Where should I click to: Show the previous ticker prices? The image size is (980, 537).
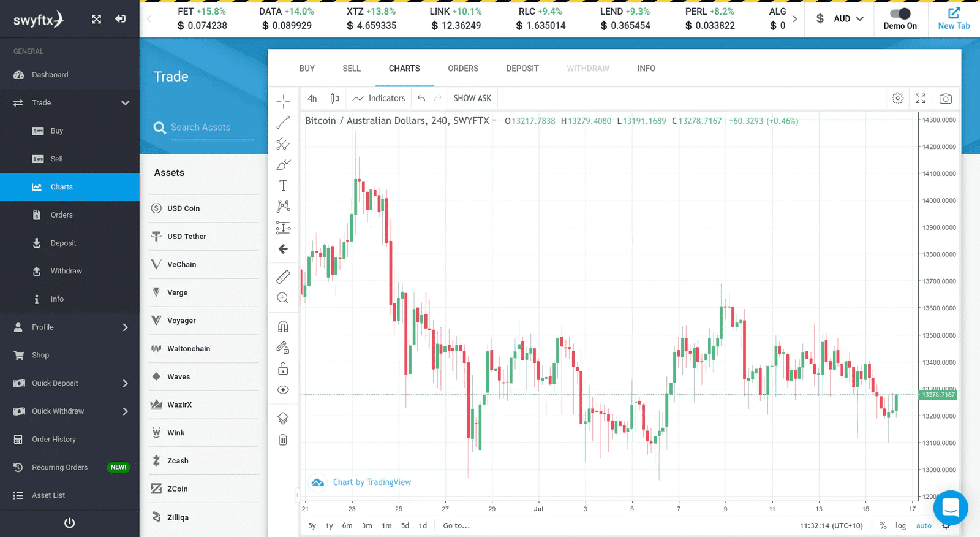149,19
